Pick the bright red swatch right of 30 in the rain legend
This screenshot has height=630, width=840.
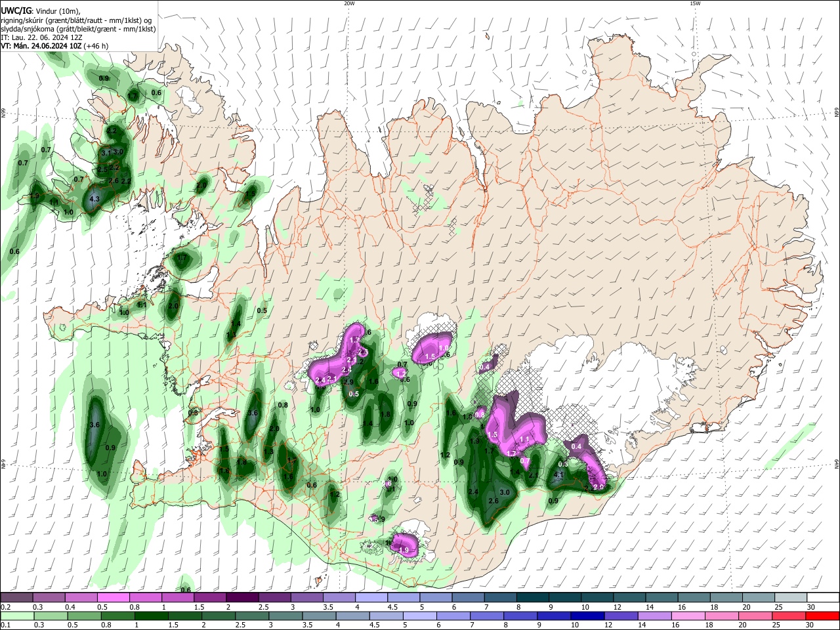(x=822, y=616)
